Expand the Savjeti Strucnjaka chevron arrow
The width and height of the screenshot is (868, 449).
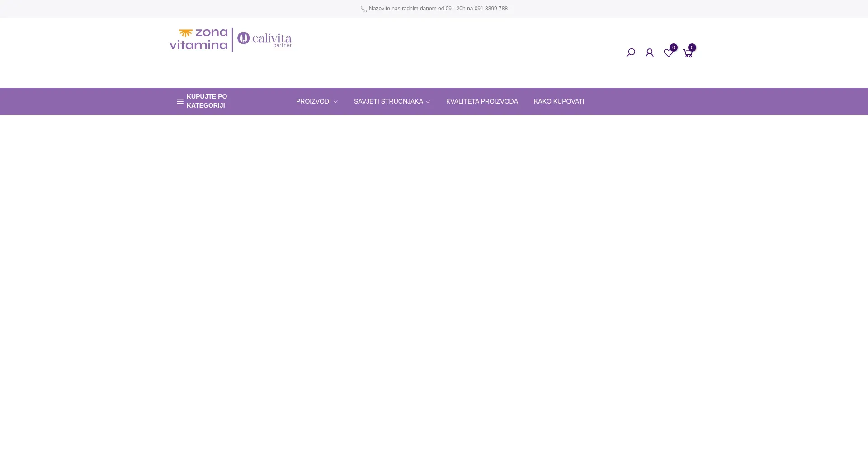pos(428,102)
